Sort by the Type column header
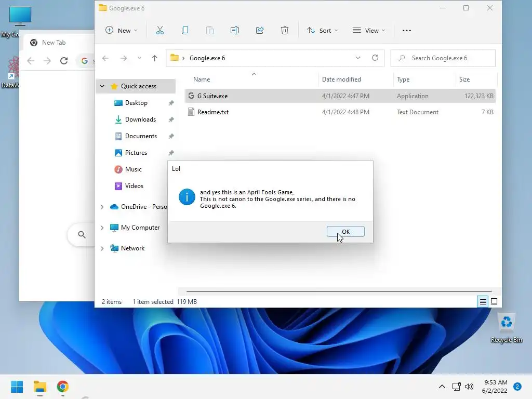 point(403,79)
